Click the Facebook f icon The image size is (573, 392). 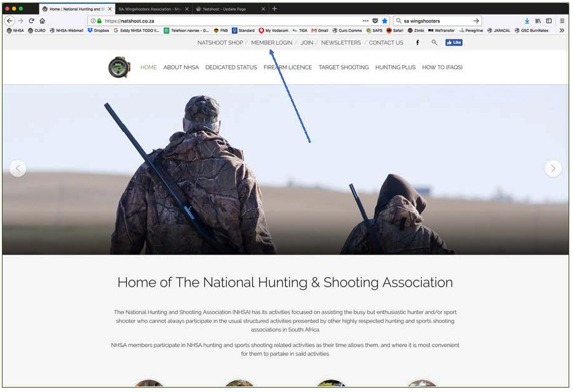point(418,43)
